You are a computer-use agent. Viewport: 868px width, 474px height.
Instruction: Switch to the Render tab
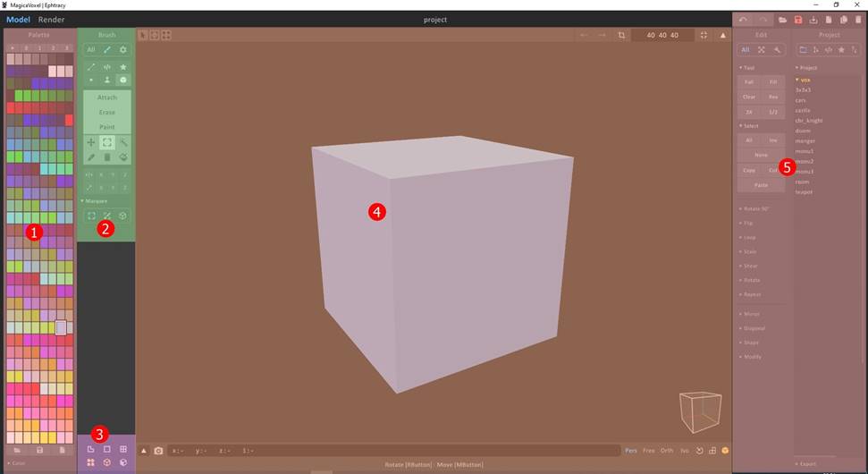(51, 20)
